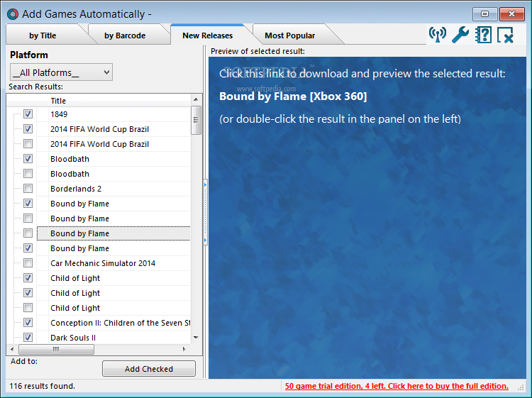
Task: Click the window's red close button
Action: pos(511,14)
